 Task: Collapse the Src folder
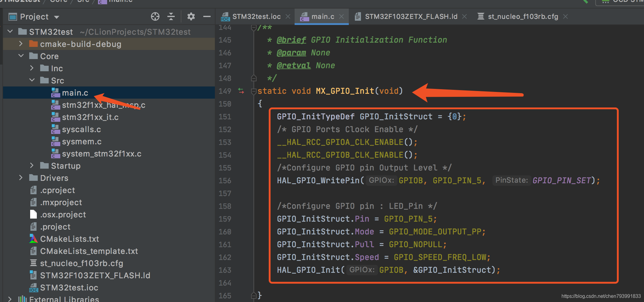pyautogui.click(x=32, y=80)
